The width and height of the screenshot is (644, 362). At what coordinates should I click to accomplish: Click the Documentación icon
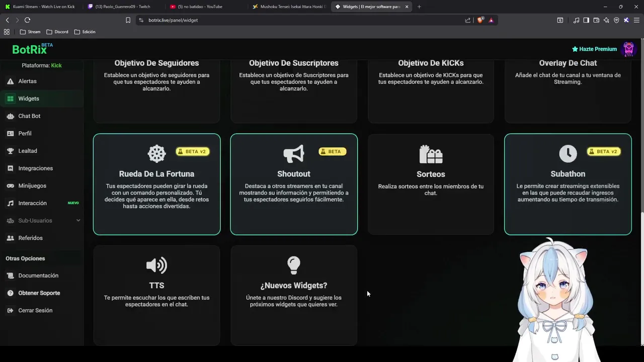[10, 276]
